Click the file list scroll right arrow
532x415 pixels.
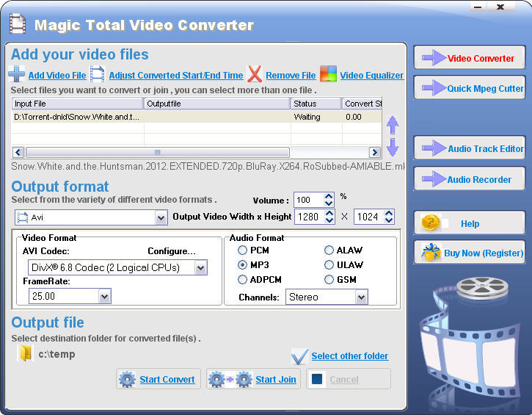(x=375, y=152)
